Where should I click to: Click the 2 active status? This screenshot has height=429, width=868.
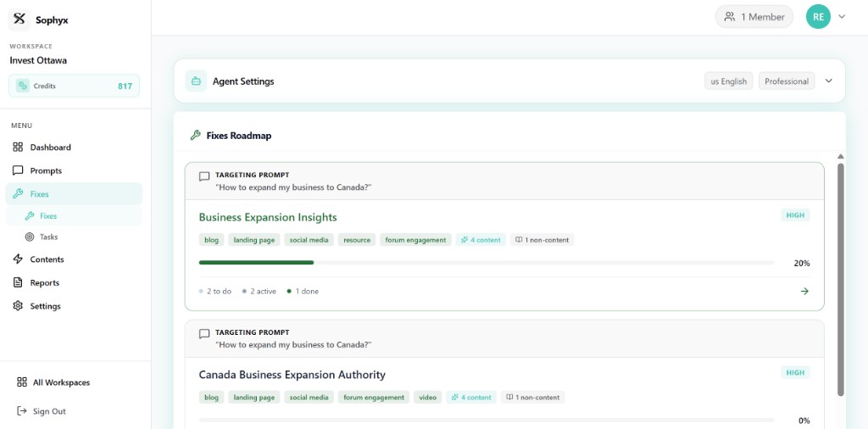(x=259, y=291)
